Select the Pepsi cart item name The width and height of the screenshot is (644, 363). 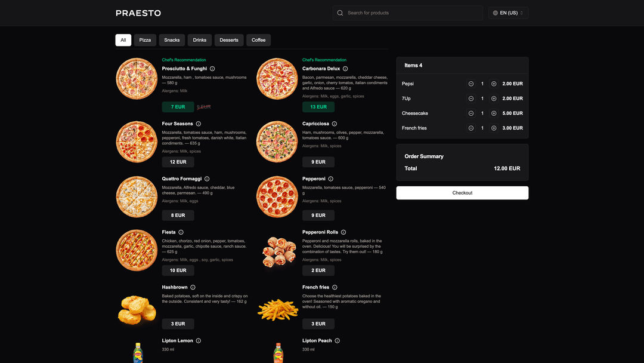pyautogui.click(x=408, y=84)
